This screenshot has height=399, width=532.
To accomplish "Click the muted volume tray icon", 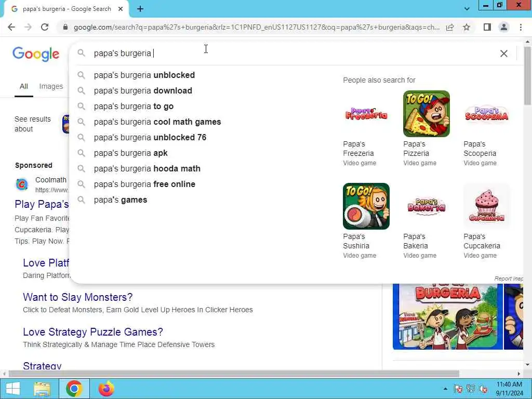I will 484,389.
